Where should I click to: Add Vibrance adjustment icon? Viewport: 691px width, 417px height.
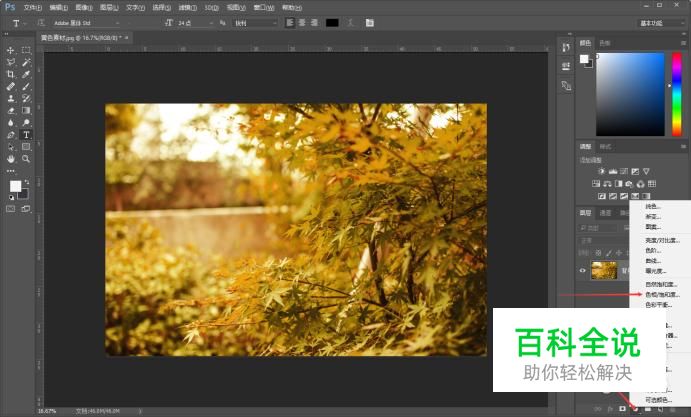(x=646, y=171)
